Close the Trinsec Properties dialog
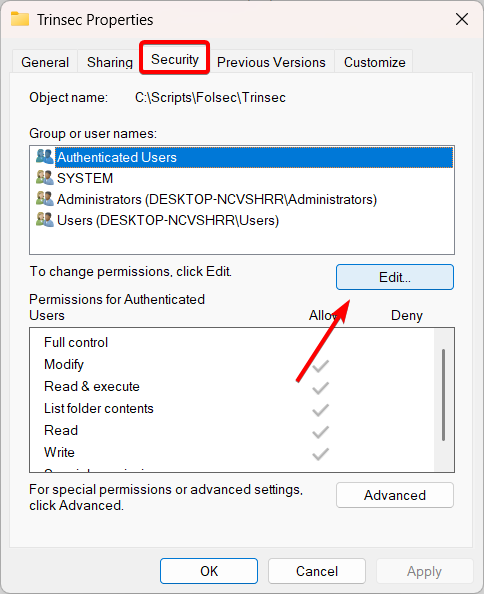This screenshot has width=484, height=594. (462, 19)
